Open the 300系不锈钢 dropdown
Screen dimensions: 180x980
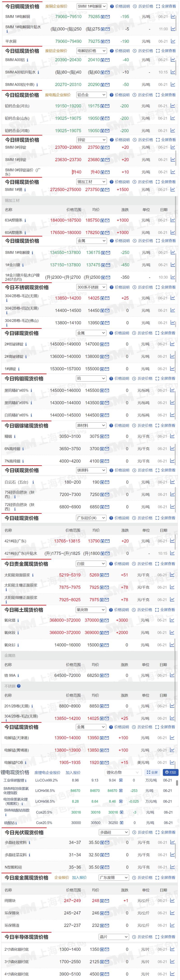(x=92, y=288)
